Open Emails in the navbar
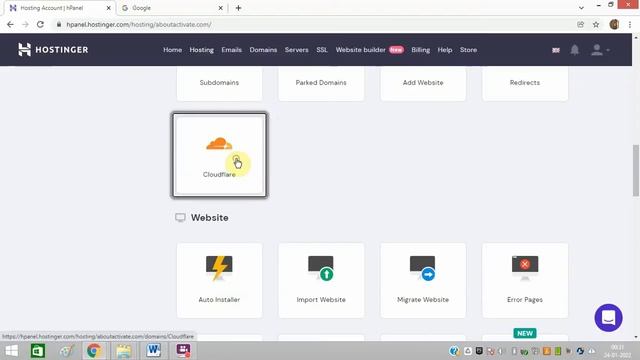 (231, 50)
